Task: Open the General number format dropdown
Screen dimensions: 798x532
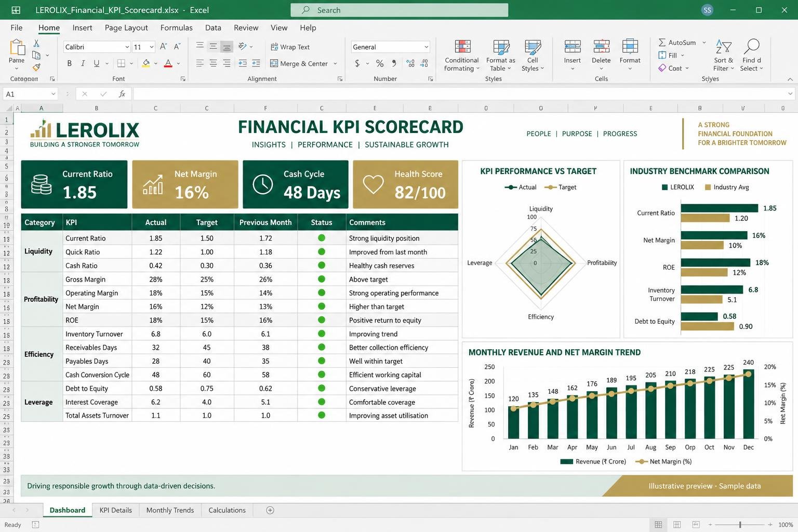Action: point(426,47)
